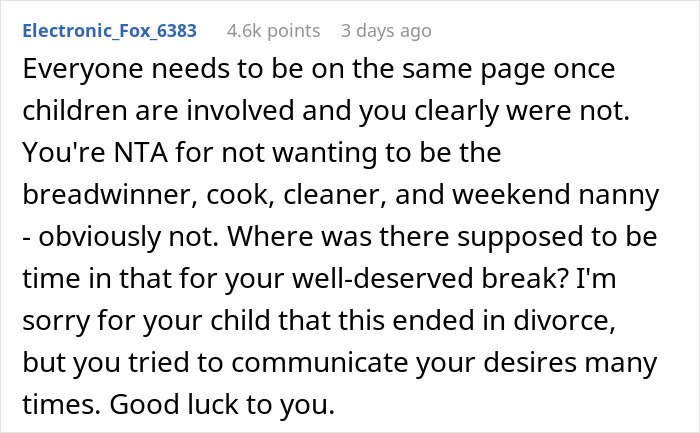Viewport: 700px width, 433px height.
Task: Click the word 'cook,' in the comment
Action: pos(238,197)
